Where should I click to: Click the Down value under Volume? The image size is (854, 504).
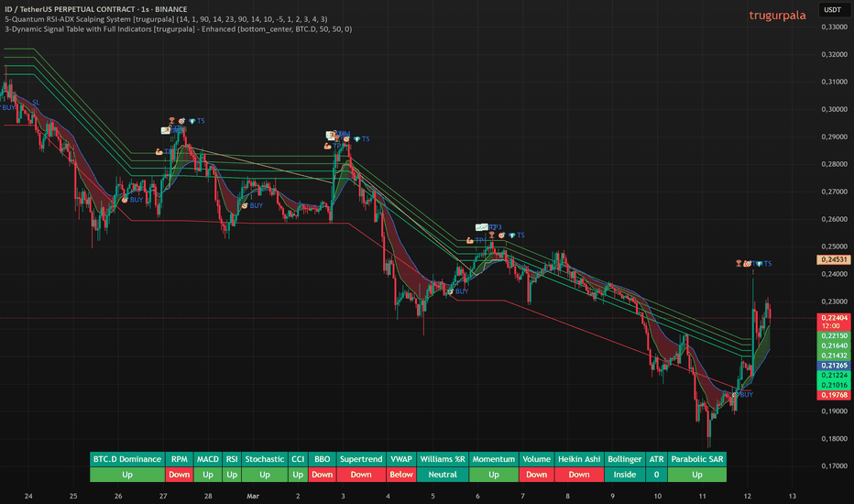pos(536,475)
